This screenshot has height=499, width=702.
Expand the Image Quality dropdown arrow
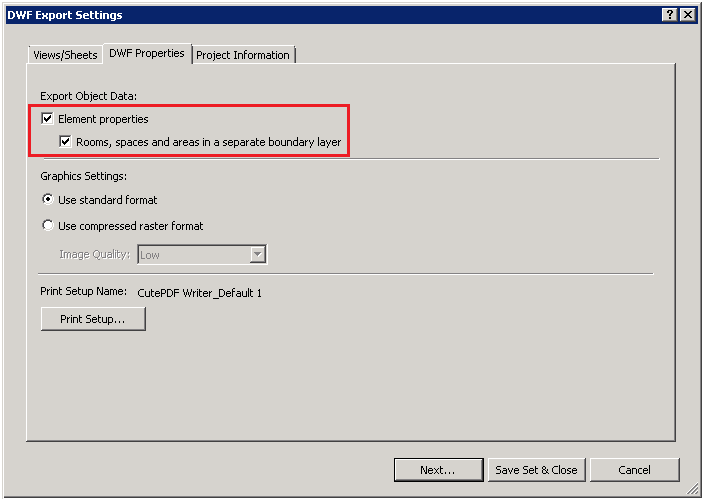(x=257, y=255)
